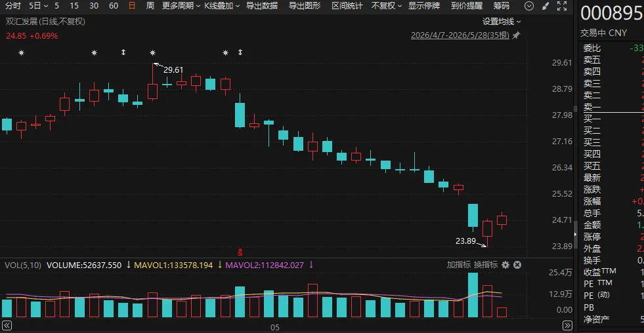The width and height of the screenshot is (644, 333).
Task: Close the VOL indicator panel
Action: point(517,265)
